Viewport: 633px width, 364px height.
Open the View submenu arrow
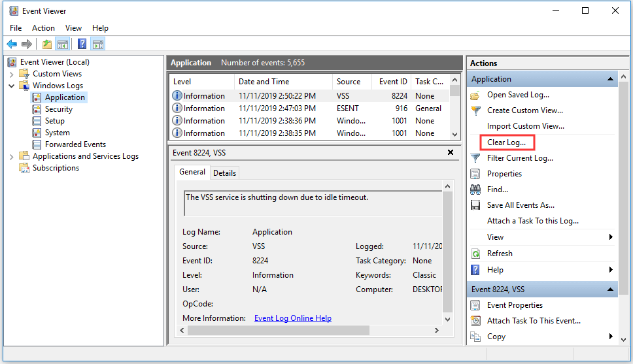point(611,237)
